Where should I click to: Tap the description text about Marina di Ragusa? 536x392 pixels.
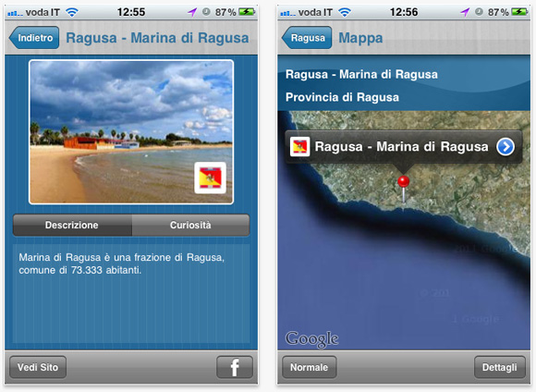pos(121,263)
